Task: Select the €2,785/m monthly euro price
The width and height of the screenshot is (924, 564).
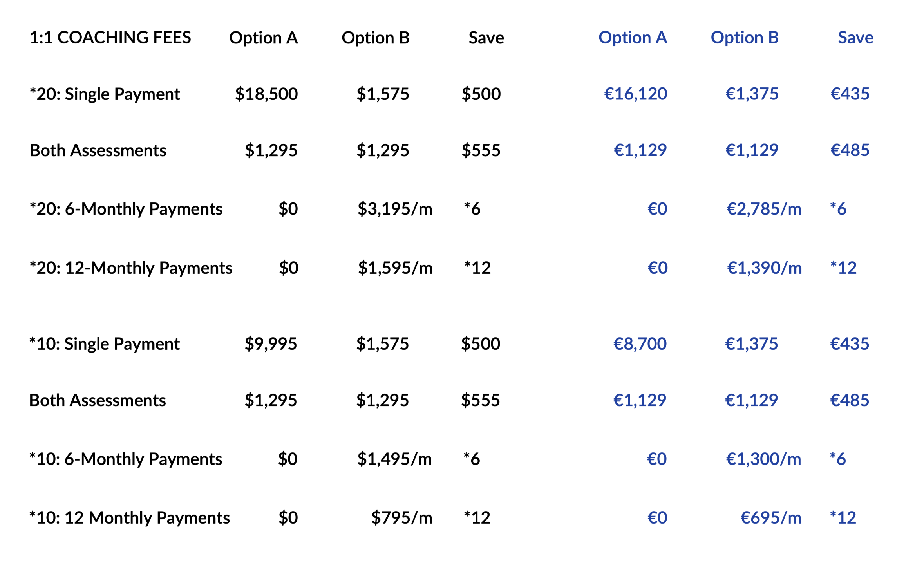Action: [x=764, y=209]
